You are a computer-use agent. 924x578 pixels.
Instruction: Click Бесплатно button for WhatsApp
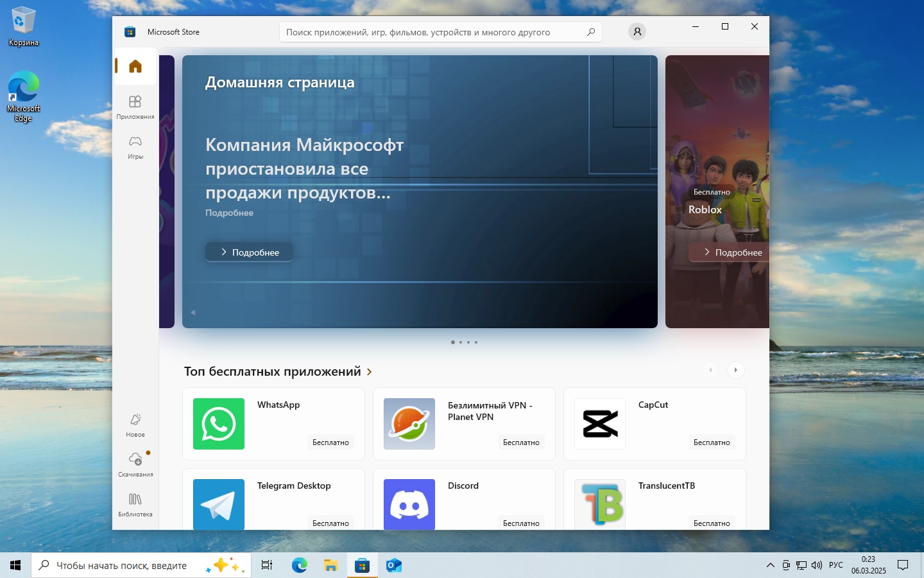pyautogui.click(x=330, y=442)
